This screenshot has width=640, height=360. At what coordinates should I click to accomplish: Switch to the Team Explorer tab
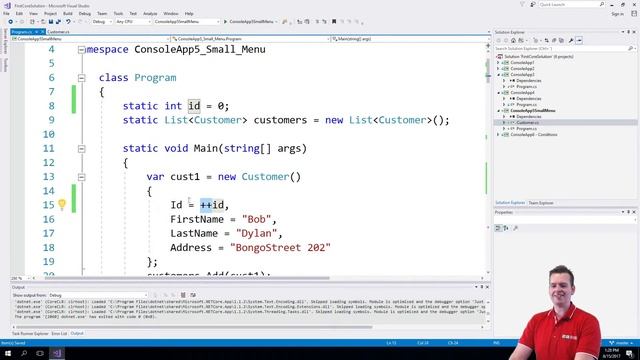coord(541,203)
